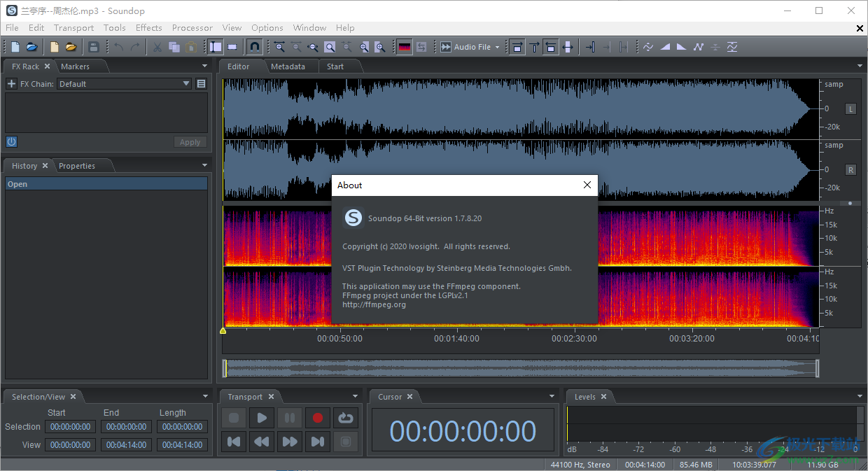Screen dimensions: 868x471
Task: Open the Audio File dropdown in toolbar
Action: [x=470, y=47]
